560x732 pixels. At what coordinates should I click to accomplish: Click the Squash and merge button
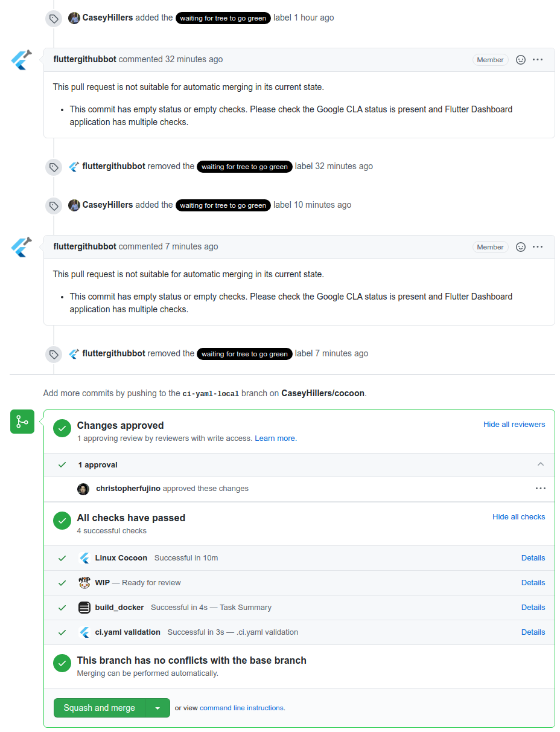99,707
